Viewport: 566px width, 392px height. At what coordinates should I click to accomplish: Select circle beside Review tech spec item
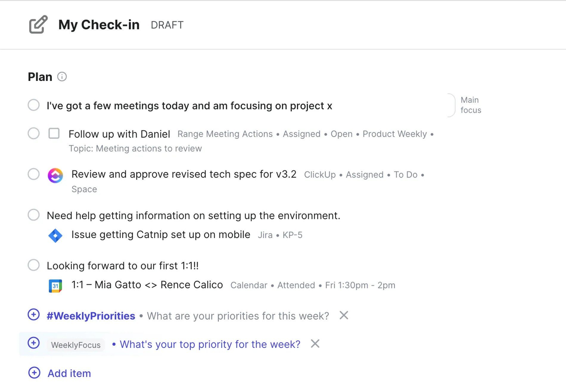(34, 174)
